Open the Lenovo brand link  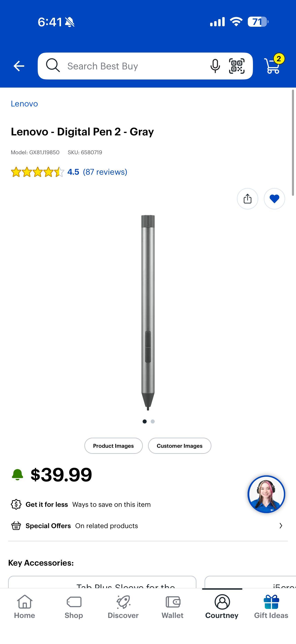click(24, 104)
